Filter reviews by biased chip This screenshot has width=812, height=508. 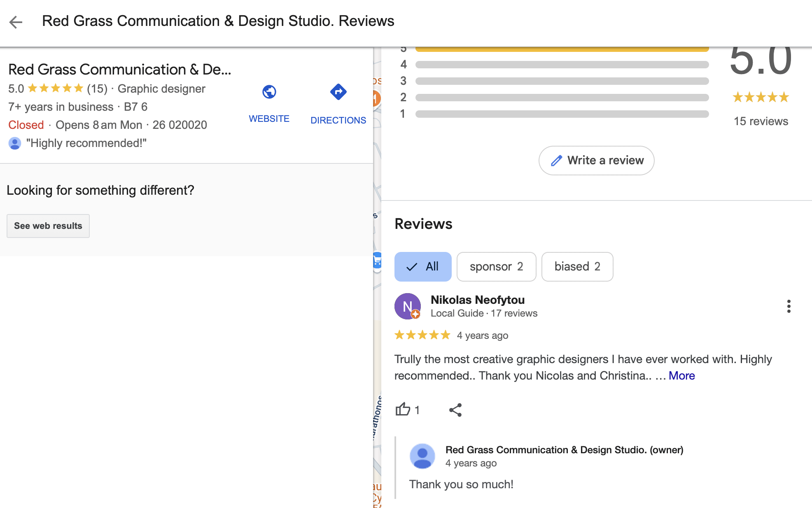point(577,267)
